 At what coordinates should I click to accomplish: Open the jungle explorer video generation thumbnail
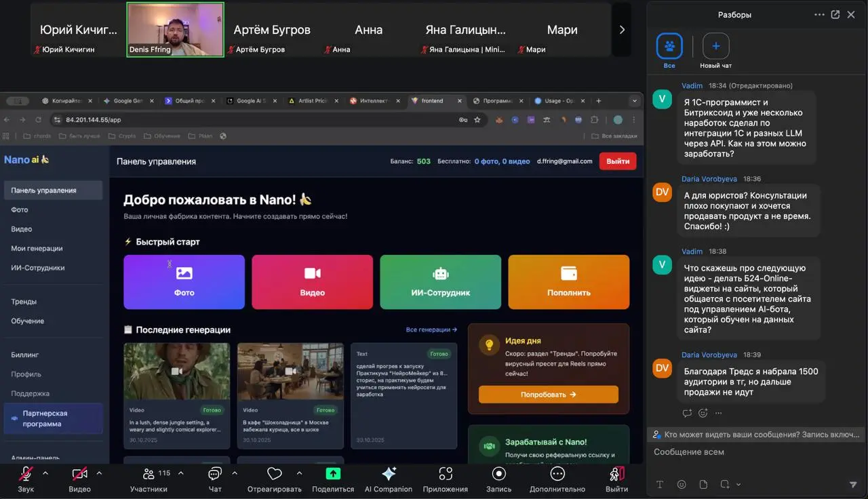pos(176,372)
